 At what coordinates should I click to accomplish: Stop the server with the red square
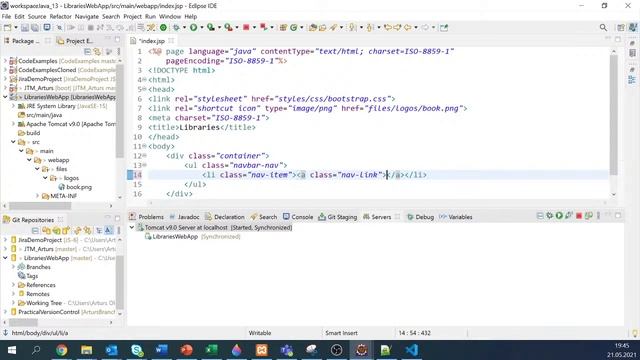point(579,216)
